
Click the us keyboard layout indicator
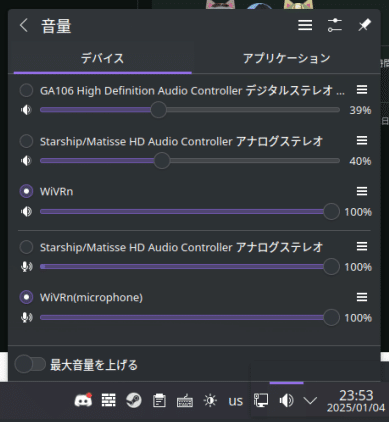tap(235, 400)
